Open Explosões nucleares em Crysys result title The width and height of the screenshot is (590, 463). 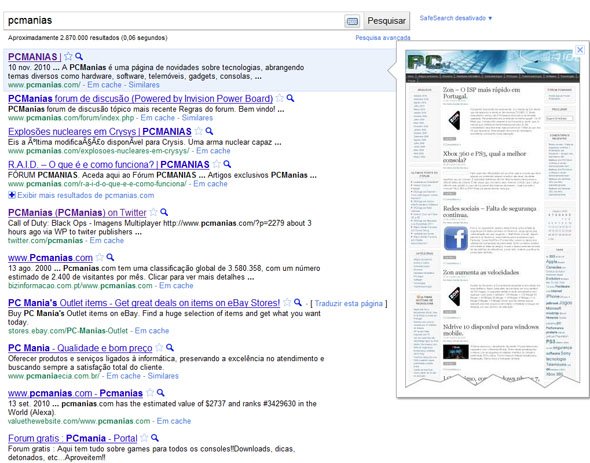pyautogui.click(x=100, y=132)
